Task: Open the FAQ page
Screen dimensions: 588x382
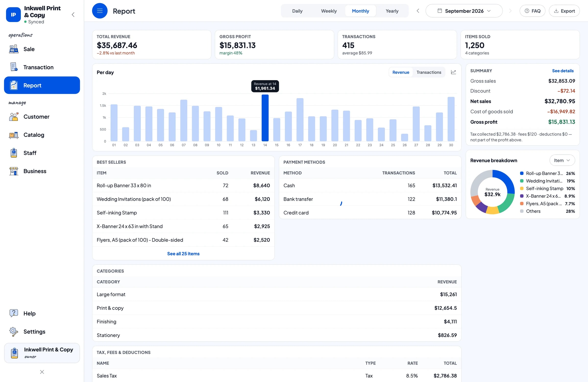Action: [532, 11]
